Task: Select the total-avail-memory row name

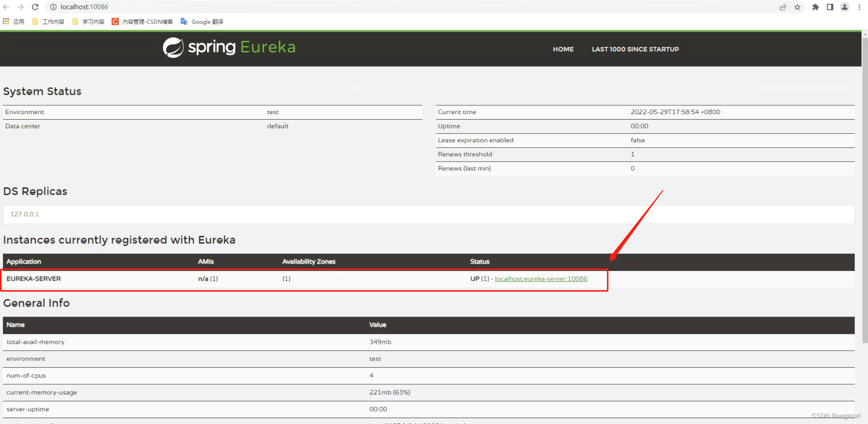Action: [35, 342]
